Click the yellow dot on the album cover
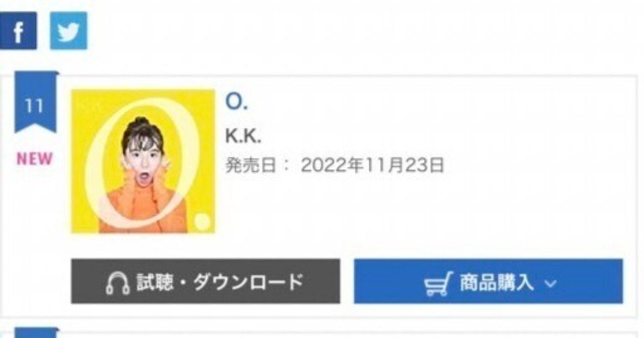Screen dimensions: 644x338 202,220
